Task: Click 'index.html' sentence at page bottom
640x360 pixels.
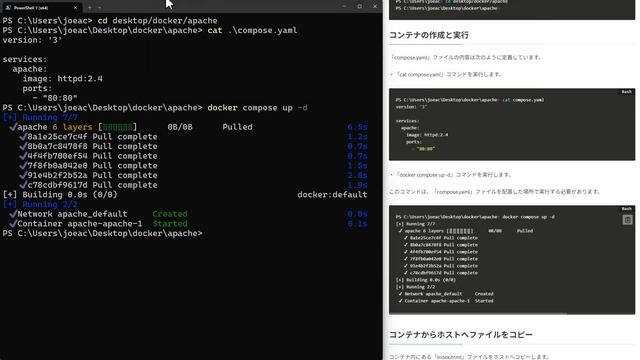Action: click(x=469, y=357)
